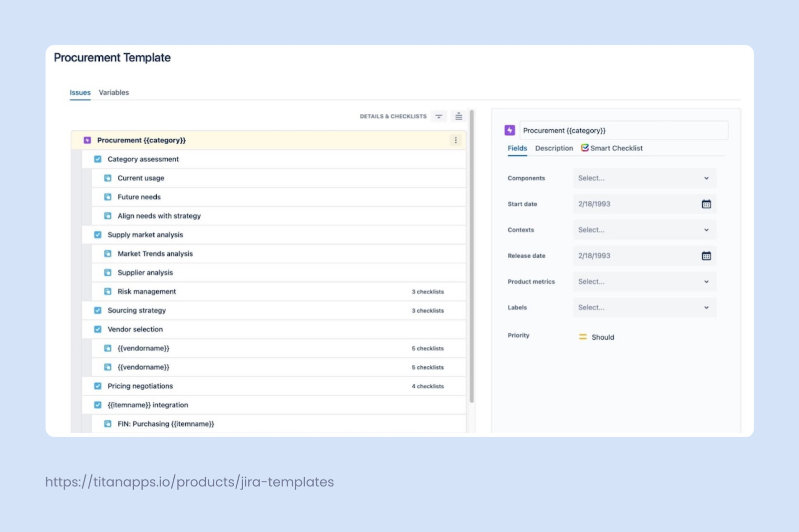Image resolution: width=799 pixels, height=532 pixels.
Task: Click the purple lightning icon in details panel
Action: (509, 130)
